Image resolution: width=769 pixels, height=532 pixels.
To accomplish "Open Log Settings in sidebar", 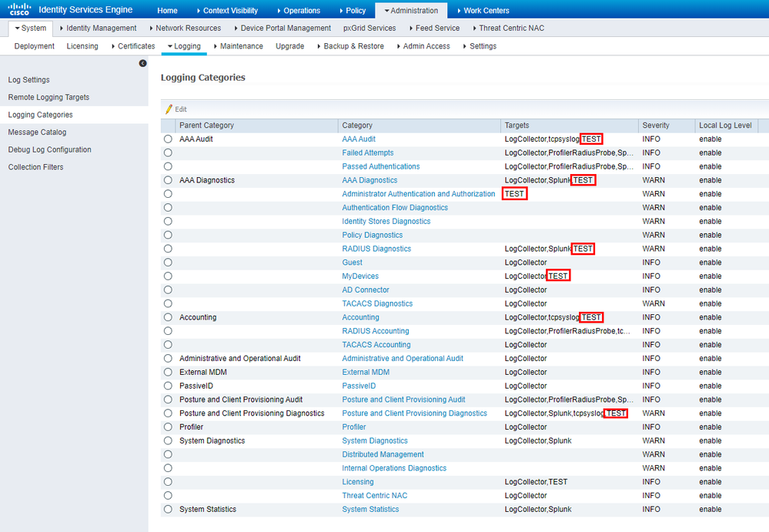I will point(29,80).
